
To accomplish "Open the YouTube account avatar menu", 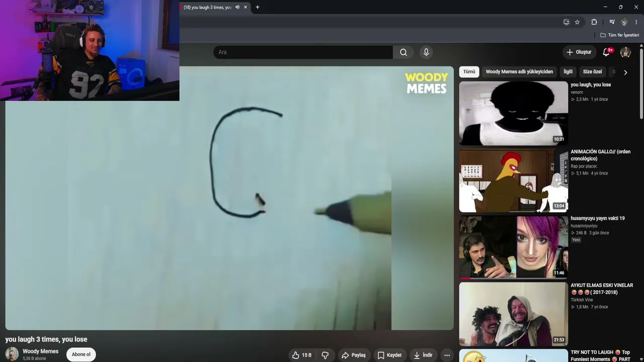I will point(625,52).
